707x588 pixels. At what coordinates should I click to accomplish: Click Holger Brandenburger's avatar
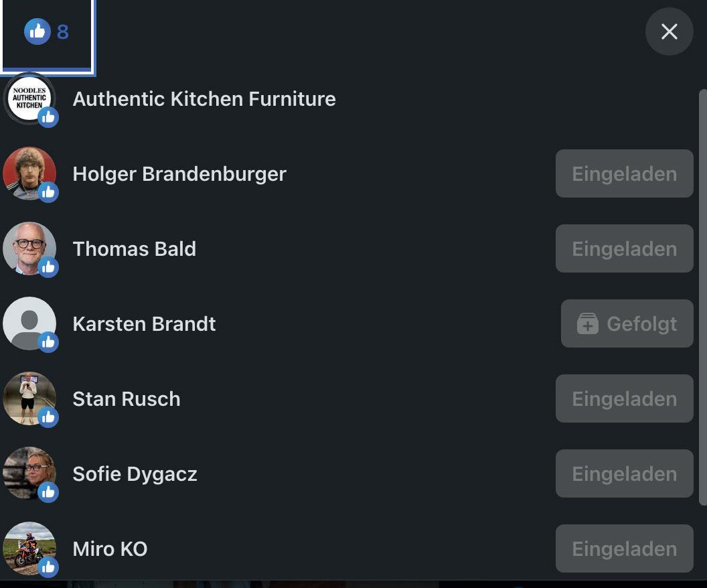click(29, 173)
